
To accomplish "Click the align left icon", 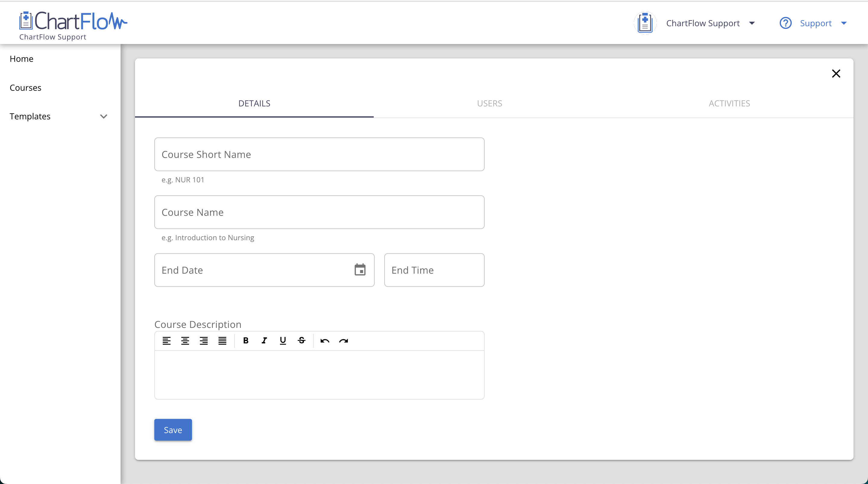I will tap(166, 341).
